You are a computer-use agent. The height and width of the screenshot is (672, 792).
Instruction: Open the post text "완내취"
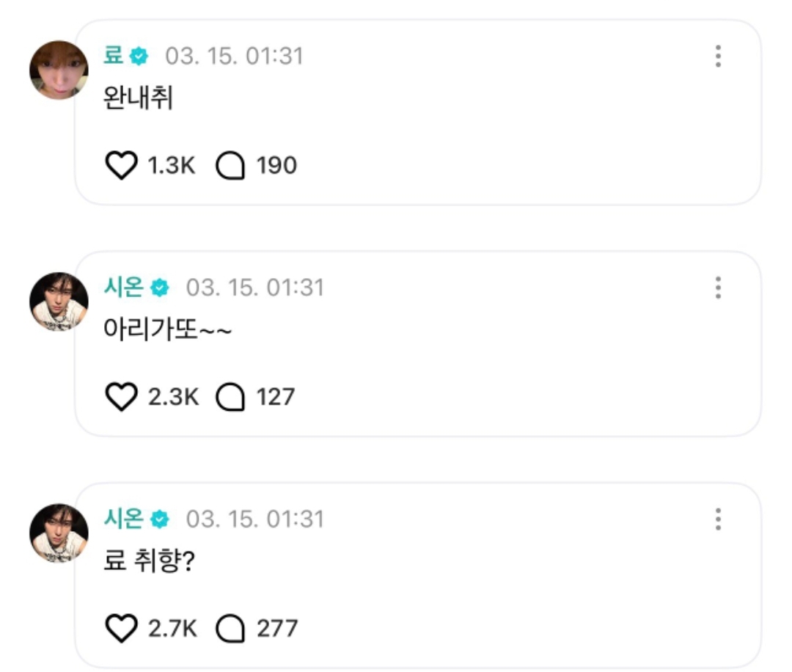pos(139,99)
